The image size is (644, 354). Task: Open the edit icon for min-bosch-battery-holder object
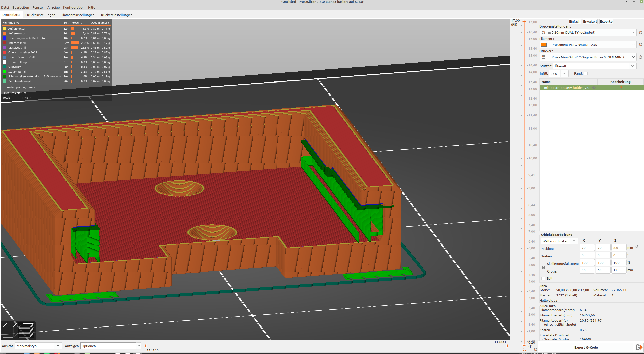pyautogui.click(x=620, y=88)
